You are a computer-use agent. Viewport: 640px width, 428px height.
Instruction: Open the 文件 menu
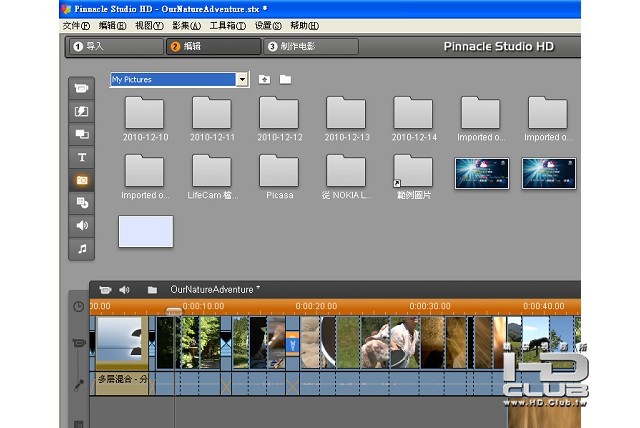pyautogui.click(x=76, y=26)
